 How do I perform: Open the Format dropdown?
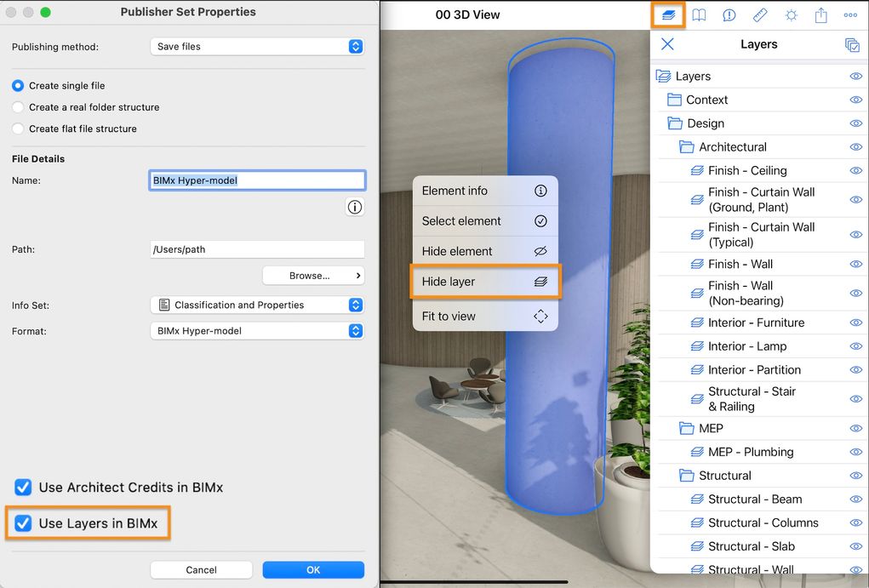click(257, 331)
